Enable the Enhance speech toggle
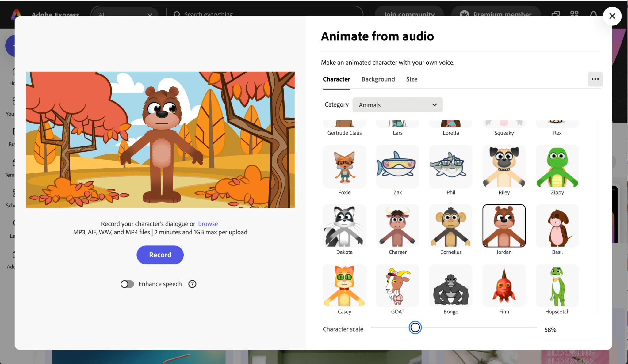 pyautogui.click(x=127, y=284)
